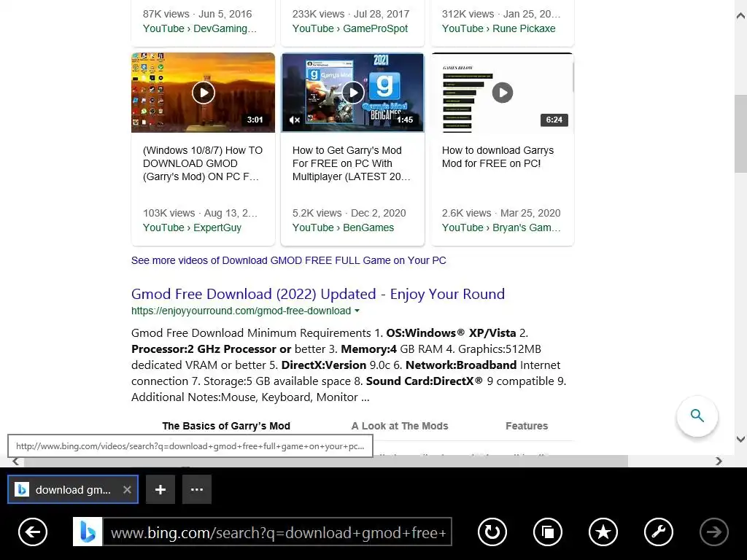Play the BenGames 1:45 video

(353, 93)
